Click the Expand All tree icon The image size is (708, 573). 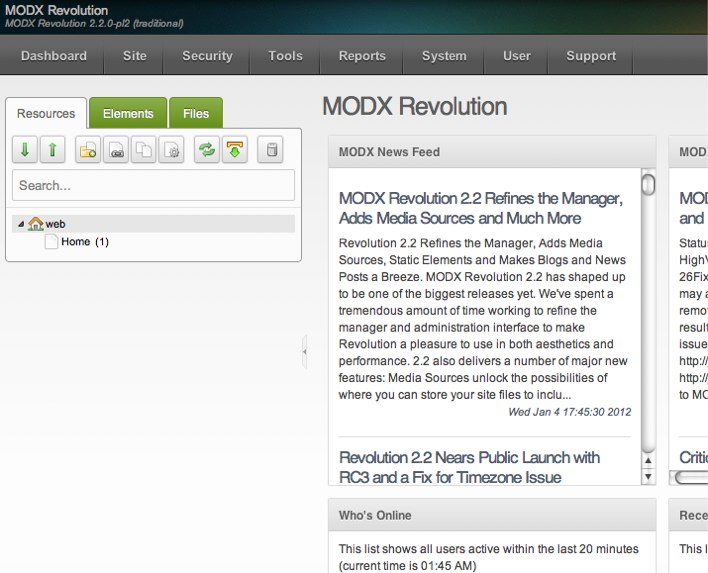25,149
